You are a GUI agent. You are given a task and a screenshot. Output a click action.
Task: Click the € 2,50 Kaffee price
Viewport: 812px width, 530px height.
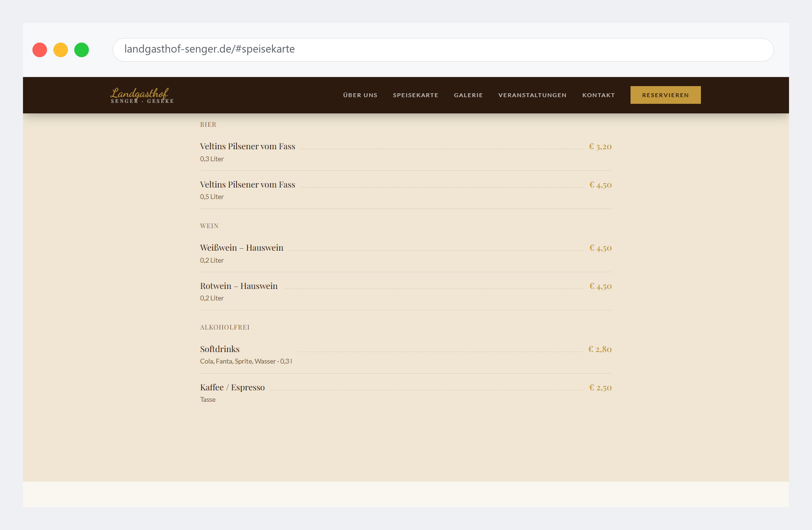tap(600, 387)
